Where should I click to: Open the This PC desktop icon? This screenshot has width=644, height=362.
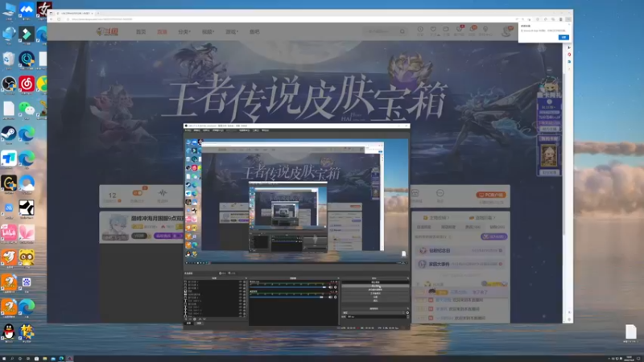pos(9,10)
